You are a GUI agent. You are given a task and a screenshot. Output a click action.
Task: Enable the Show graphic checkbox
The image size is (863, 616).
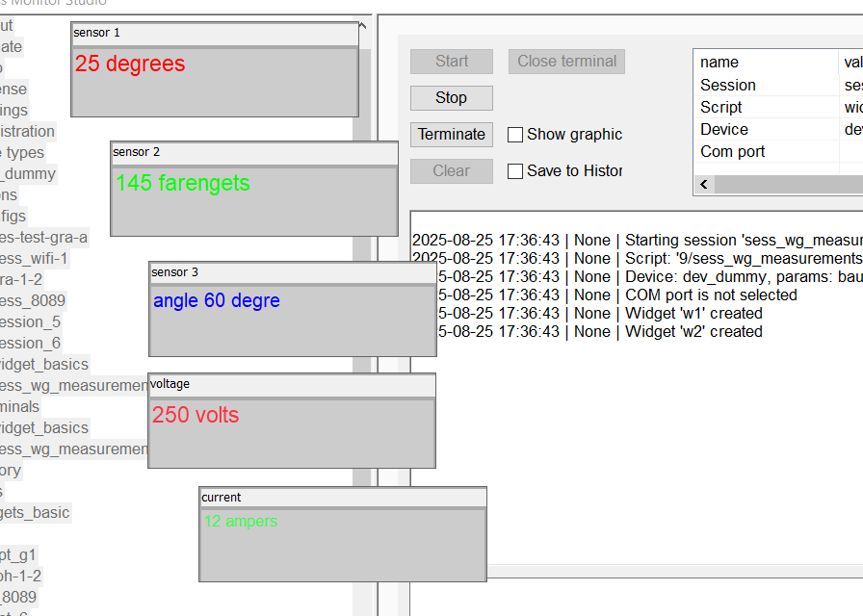[x=515, y=135]
